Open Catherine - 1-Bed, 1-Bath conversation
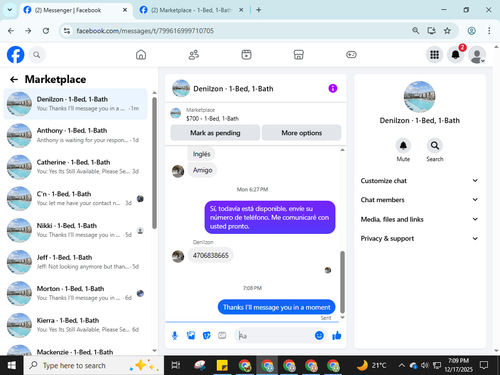Viewport: 500px width, 375px height. click(75, 167)
